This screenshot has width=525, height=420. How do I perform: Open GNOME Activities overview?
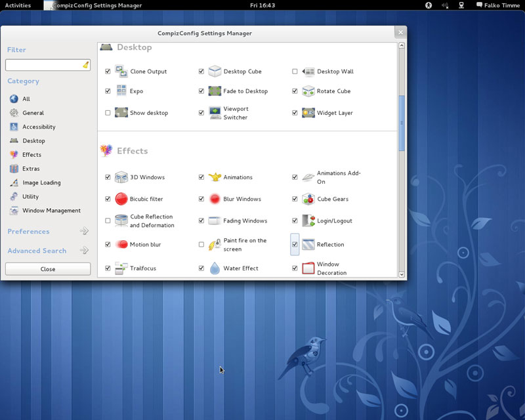coord(18,5)
